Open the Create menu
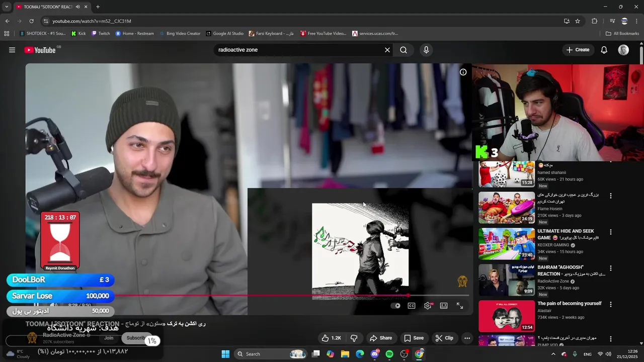644x362 pixels. [578, 50]
